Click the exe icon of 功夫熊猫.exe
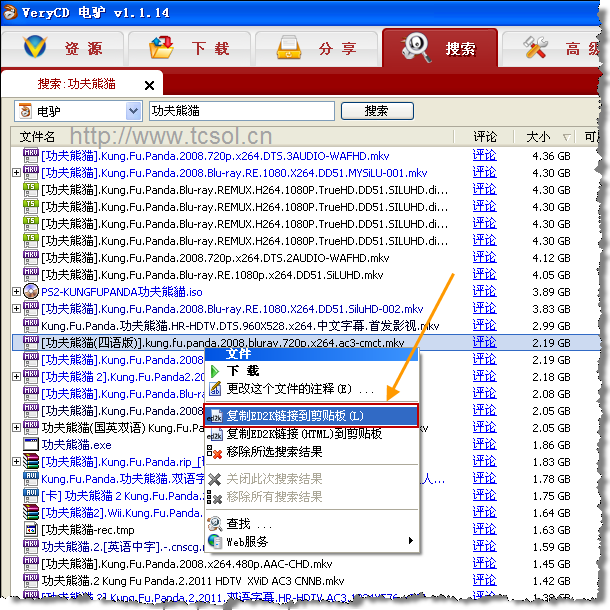Image resolution: width=610 pixels, height=610 pixels. 31,444
